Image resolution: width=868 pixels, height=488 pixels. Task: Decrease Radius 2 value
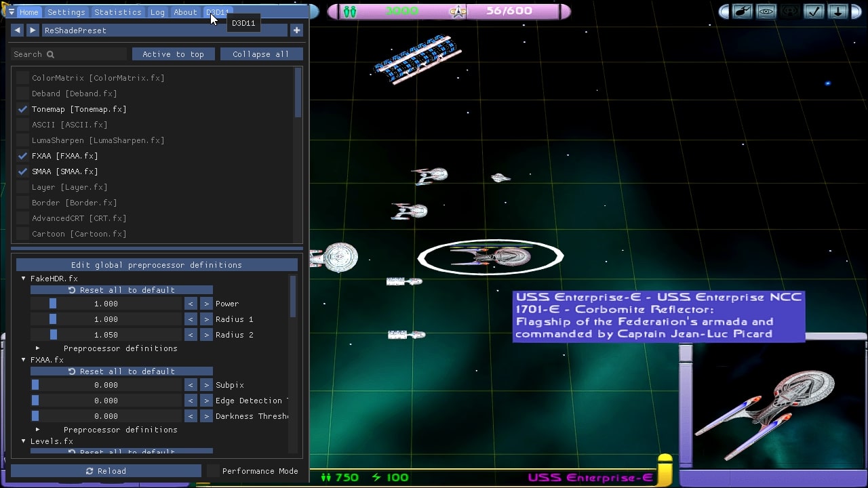191,335
